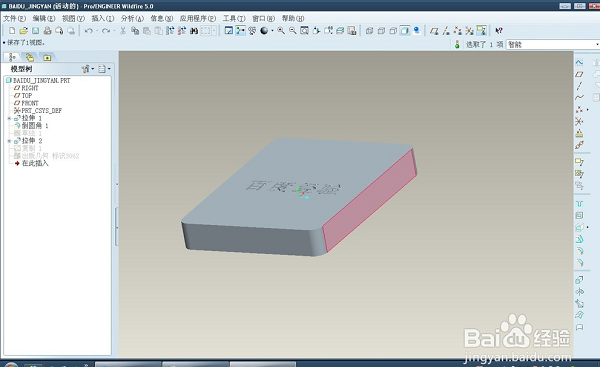600x367 pixels.
Task: Expand the 拉伸 1 feature node
Action: 9,118
